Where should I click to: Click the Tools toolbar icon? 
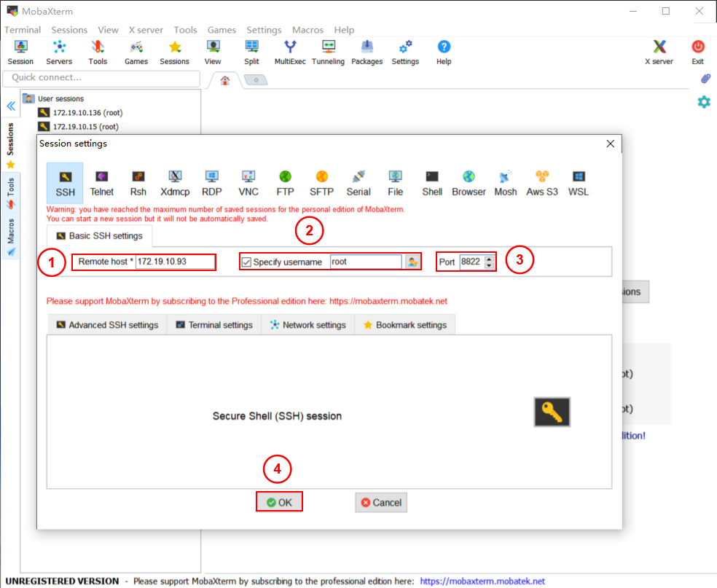point(98,52)
